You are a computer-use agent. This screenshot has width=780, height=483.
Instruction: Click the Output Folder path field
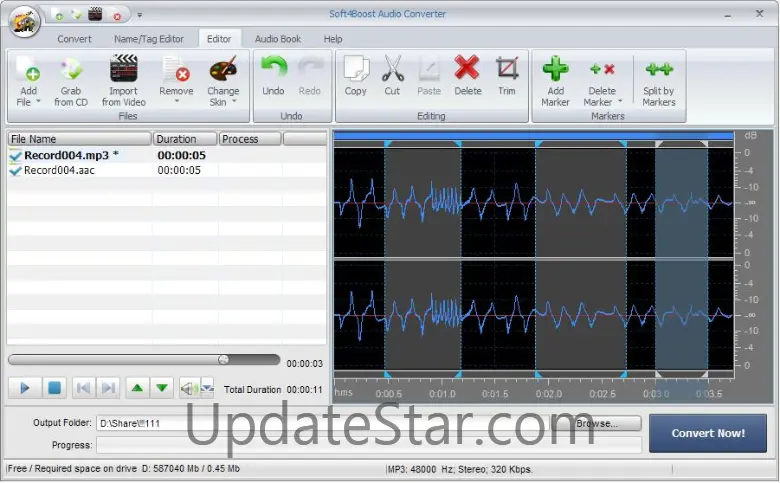[x=323, y=423]
